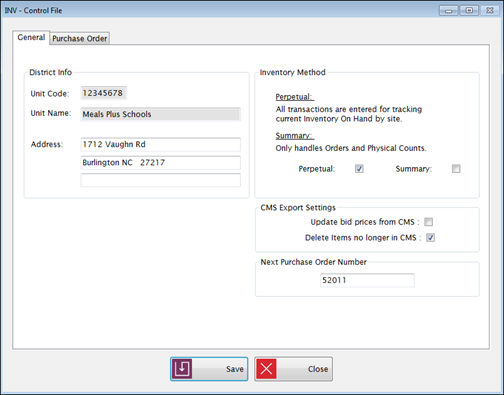Close the window using title bar X

click(x=489, y=11)
